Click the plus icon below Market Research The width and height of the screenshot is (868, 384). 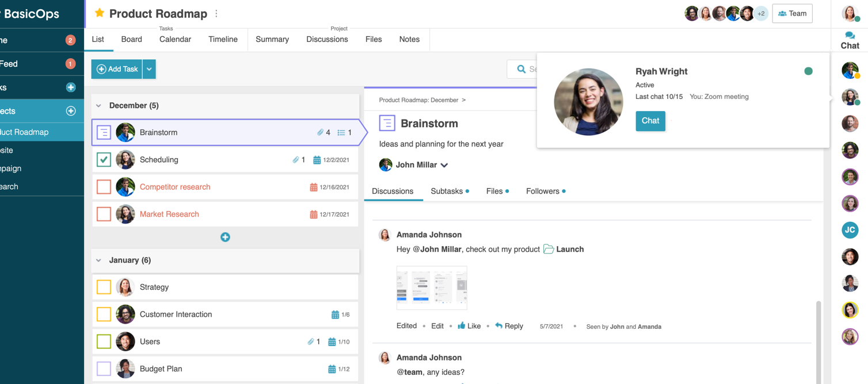pos(225,237)
